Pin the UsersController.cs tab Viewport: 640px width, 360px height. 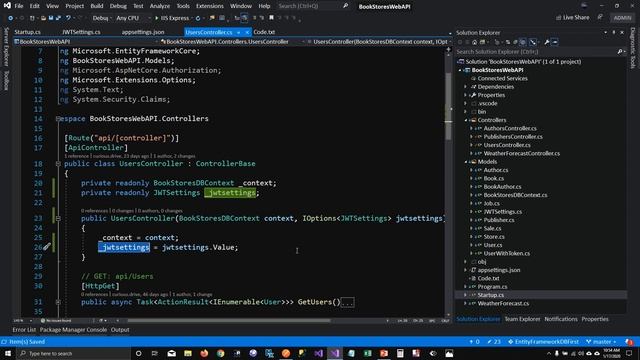coord(238,32)
